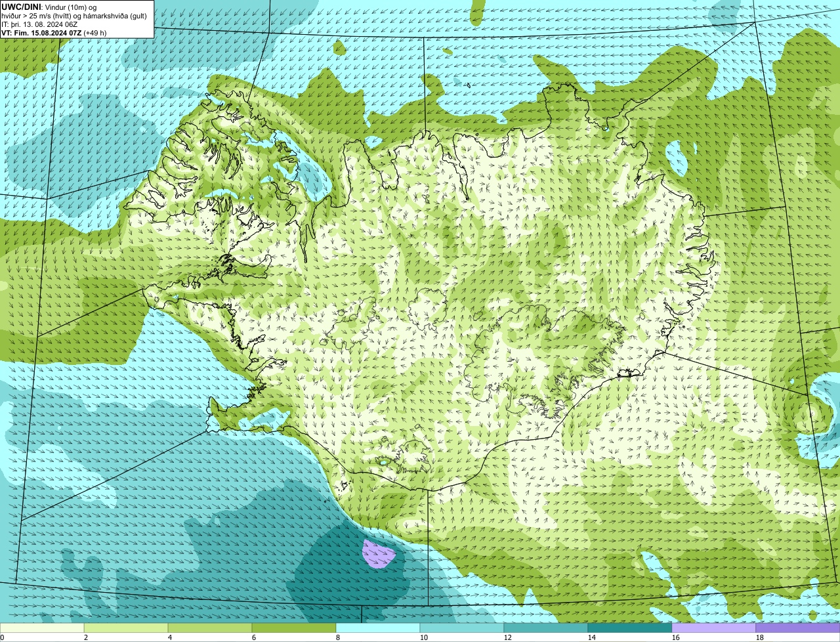Click the purple high-wind patch offshore on the map
Viewport: 840px width, 642px height.
point(379,554)
